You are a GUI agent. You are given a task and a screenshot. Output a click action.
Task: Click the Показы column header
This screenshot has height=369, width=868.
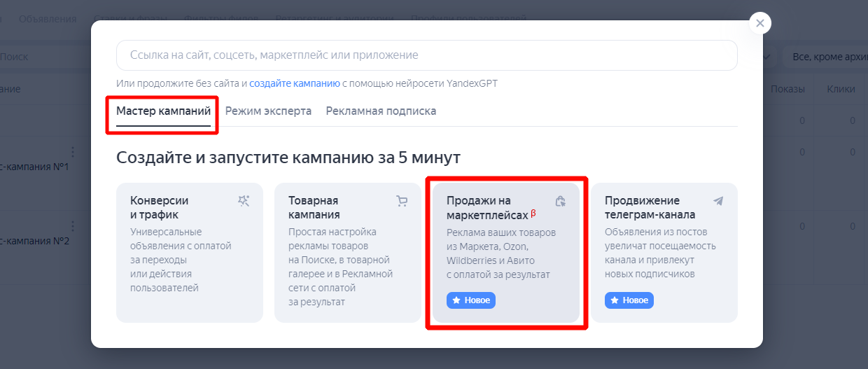click(787, 89)
